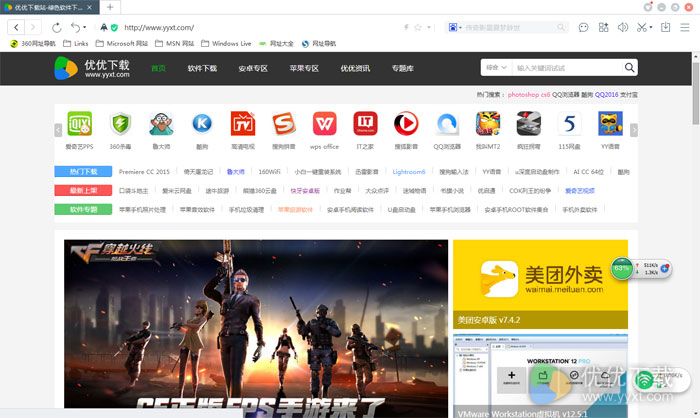This screenshot has width=700, height=418.
Task: Open the Microsoft 网站 bookmarks folder
Action: pyautogui.click(x=121, y=43)
